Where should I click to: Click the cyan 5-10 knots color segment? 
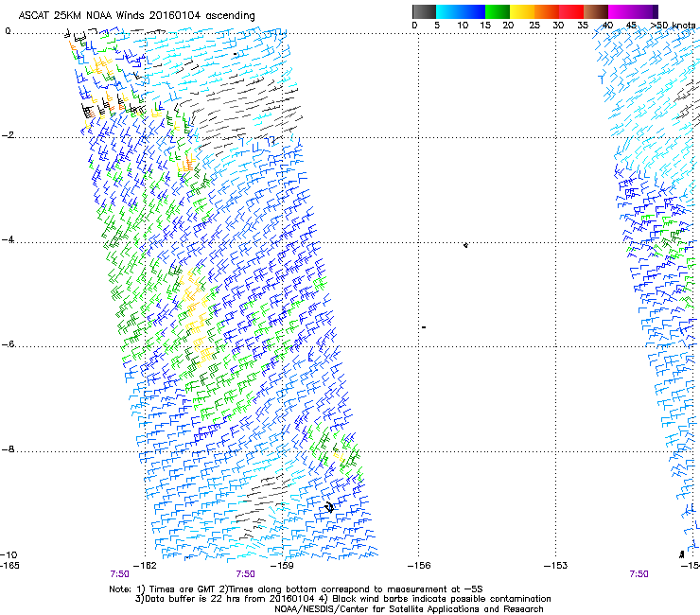click(x=448, y=11)
